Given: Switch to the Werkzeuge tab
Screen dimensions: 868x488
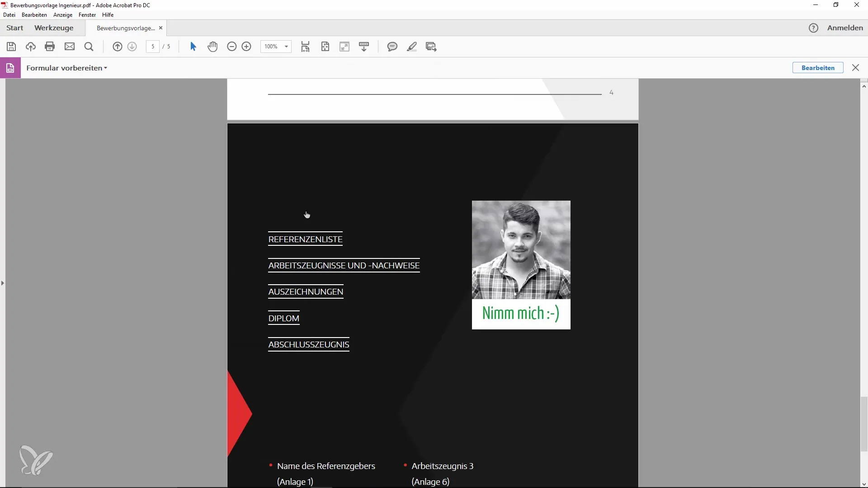Looking at the screenshot, I should (54, 28).
